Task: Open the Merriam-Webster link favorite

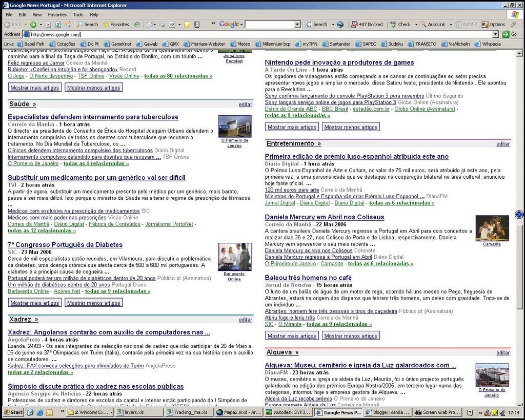Action: (204, 44)
